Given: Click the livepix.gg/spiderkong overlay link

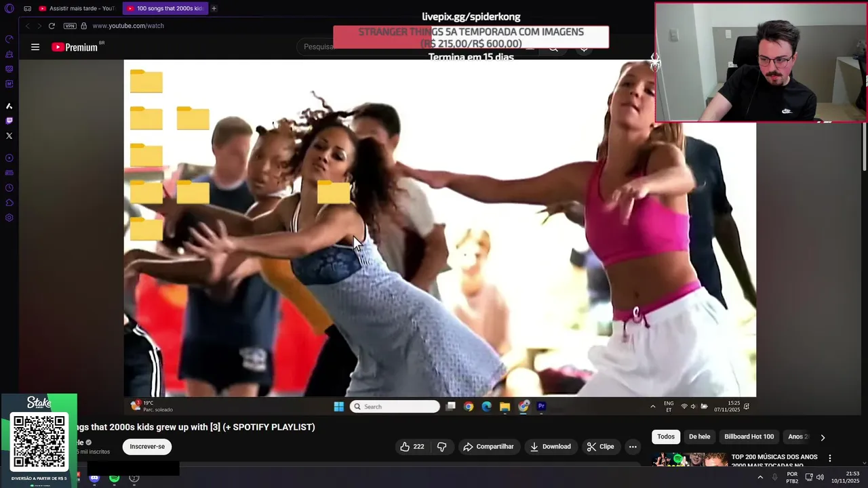Looking at the screenshot, I should coord(471,17).
